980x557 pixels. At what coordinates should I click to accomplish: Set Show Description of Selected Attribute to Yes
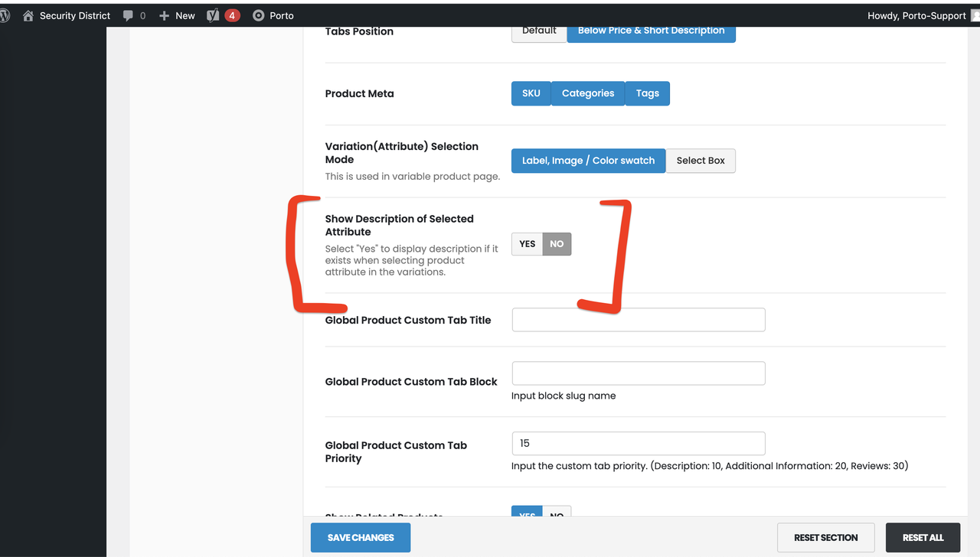[528, 244]
